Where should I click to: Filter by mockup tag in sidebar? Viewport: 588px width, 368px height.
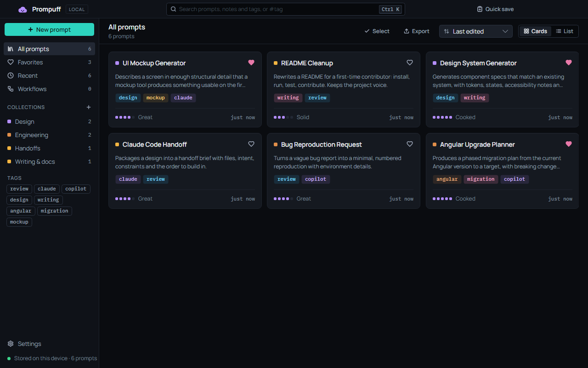click(19, 222)
